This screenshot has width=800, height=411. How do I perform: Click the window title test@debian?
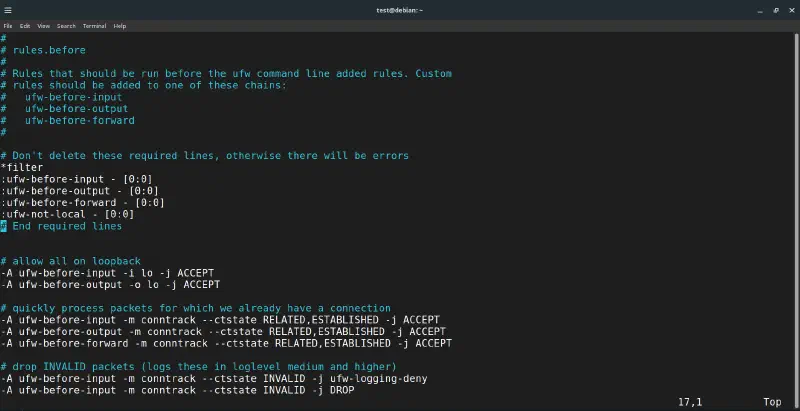(x=399, y=10)
